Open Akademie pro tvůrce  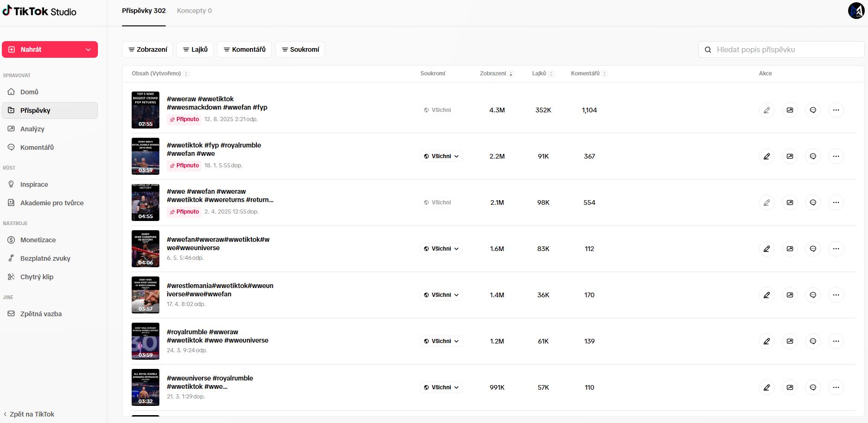coord(50,203)
